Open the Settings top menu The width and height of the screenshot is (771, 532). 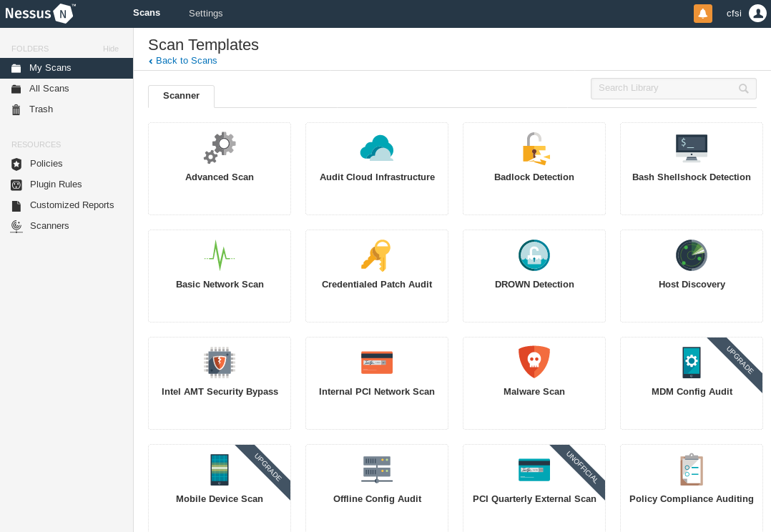(x=205, y=14)
